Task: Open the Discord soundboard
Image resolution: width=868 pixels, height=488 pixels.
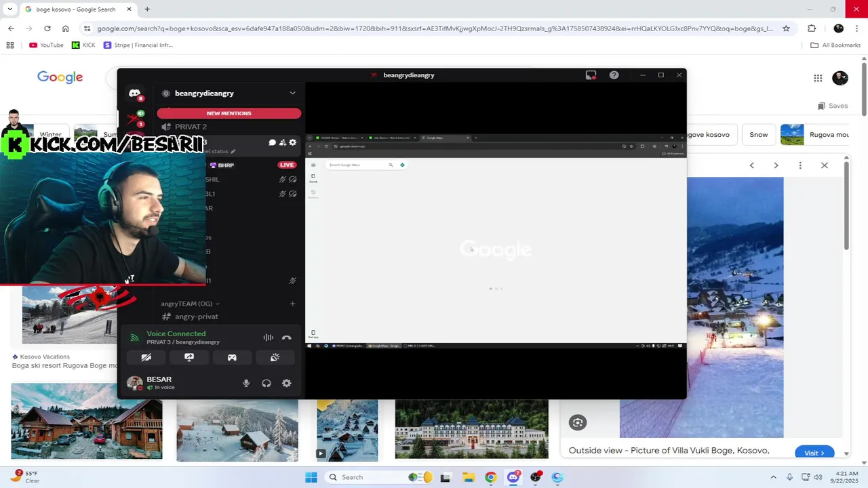Action: click(x=275, y=357)
